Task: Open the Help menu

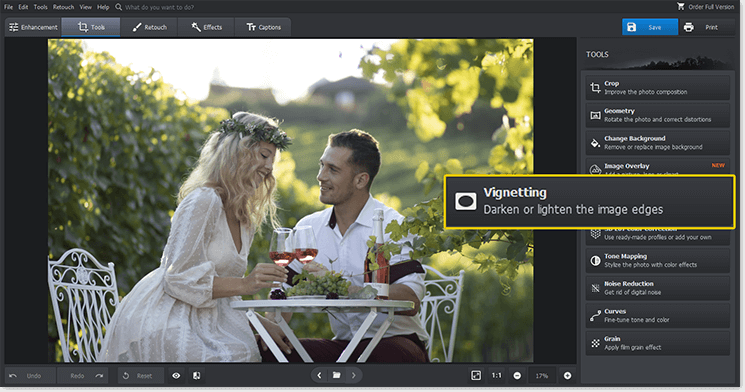Action: coord(103,7)
